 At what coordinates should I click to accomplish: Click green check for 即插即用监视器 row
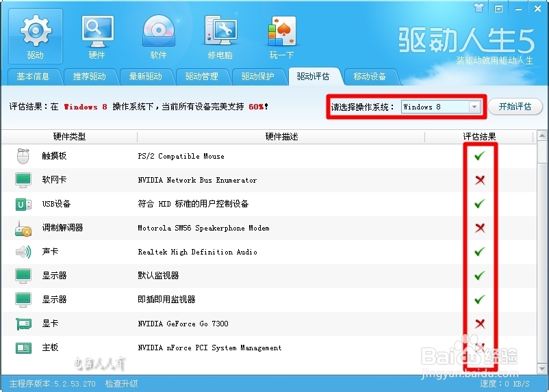point(480,300)
